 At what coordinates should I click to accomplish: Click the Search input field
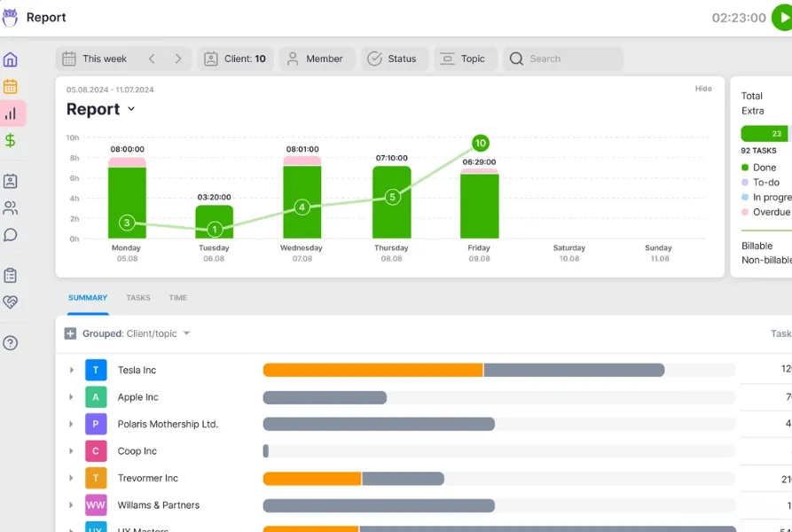[563, 59]
